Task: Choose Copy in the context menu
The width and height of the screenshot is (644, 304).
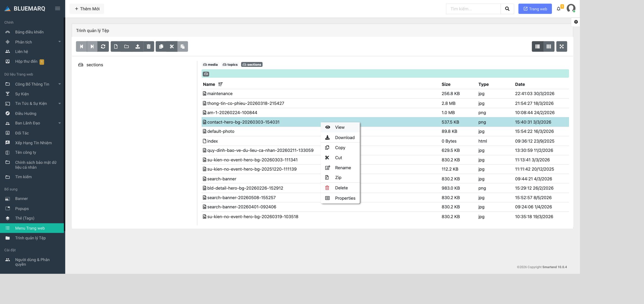Action: (340, 148)
